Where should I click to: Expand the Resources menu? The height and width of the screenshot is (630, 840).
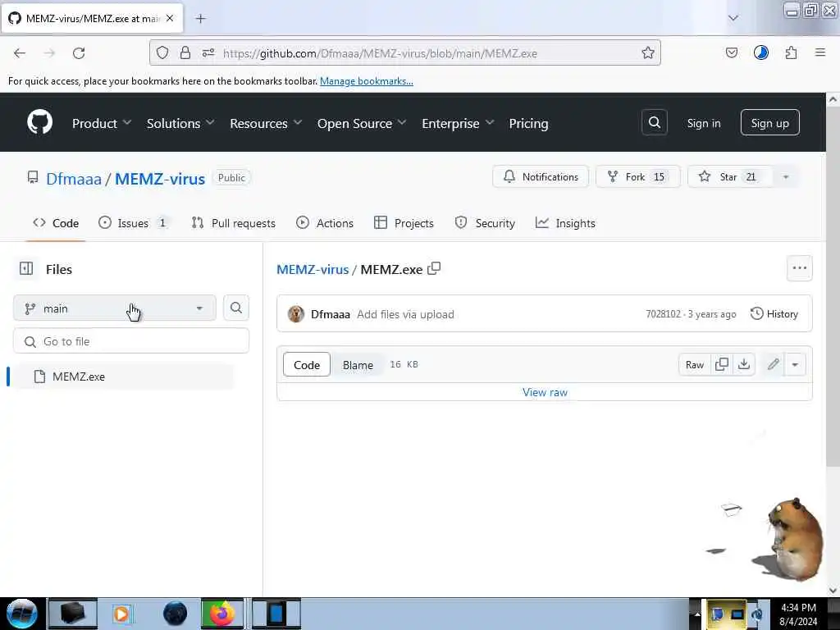click(266, 123)
